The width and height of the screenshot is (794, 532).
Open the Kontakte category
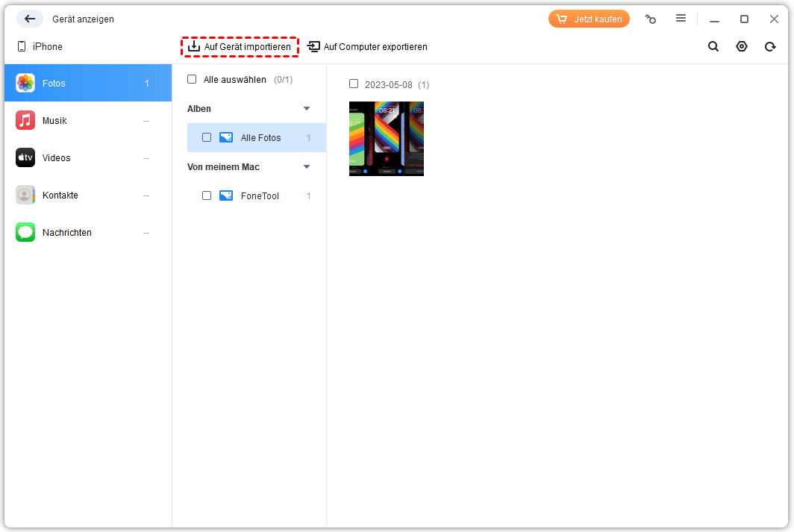(60, 195)
